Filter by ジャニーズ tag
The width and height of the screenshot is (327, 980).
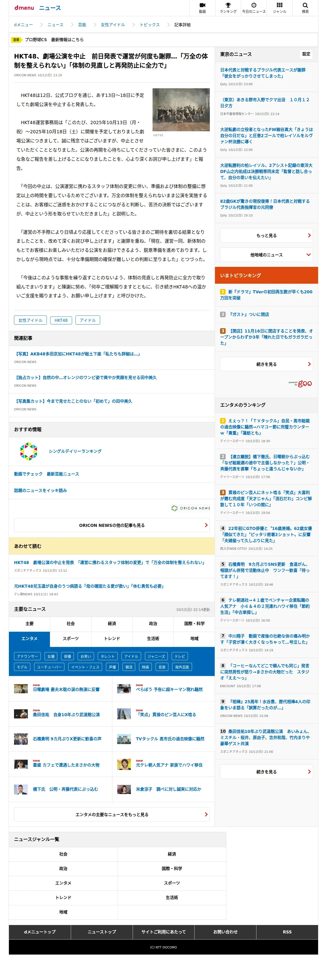[x=156, y=656]
